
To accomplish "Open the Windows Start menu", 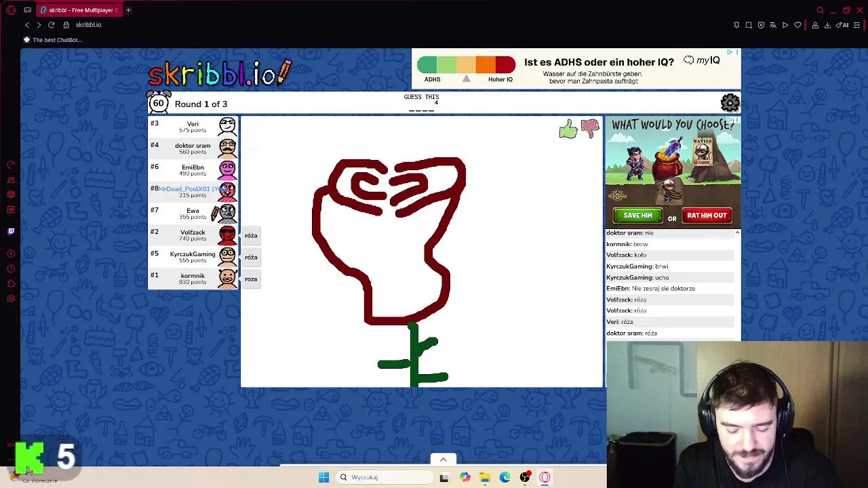I will (x=323, y=477).
